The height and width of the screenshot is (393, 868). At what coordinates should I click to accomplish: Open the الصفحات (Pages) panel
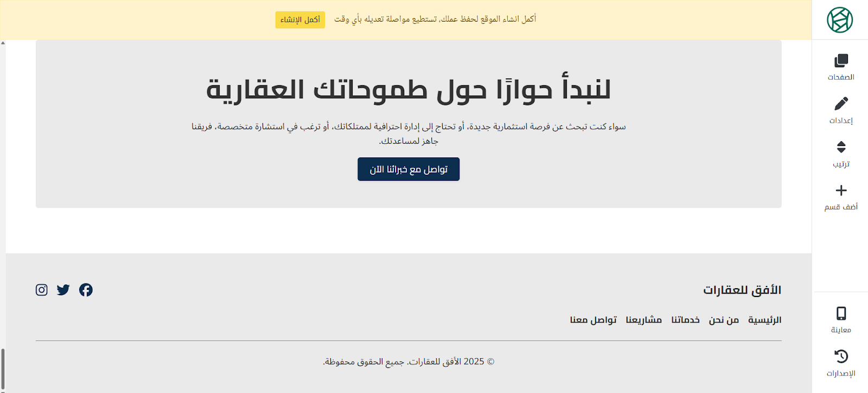pyautogui.click(x=841, y=67)
